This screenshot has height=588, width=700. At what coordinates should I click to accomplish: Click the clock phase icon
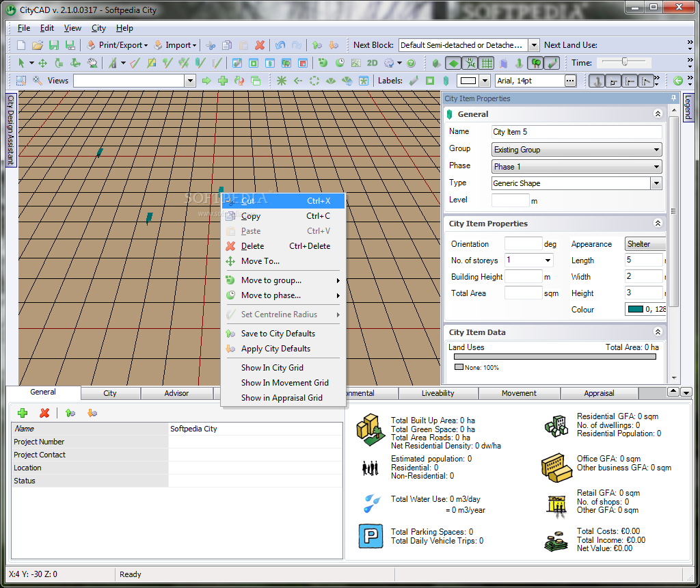340,63
